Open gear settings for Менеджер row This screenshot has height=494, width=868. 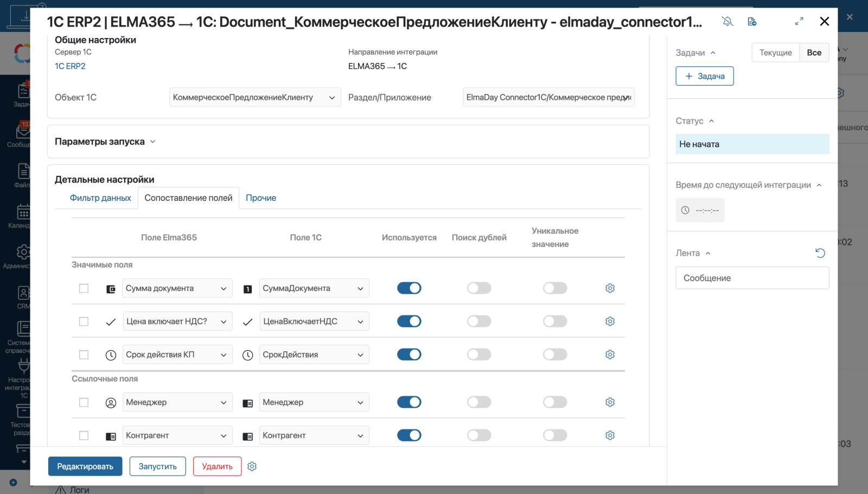(x=610, y=402)
